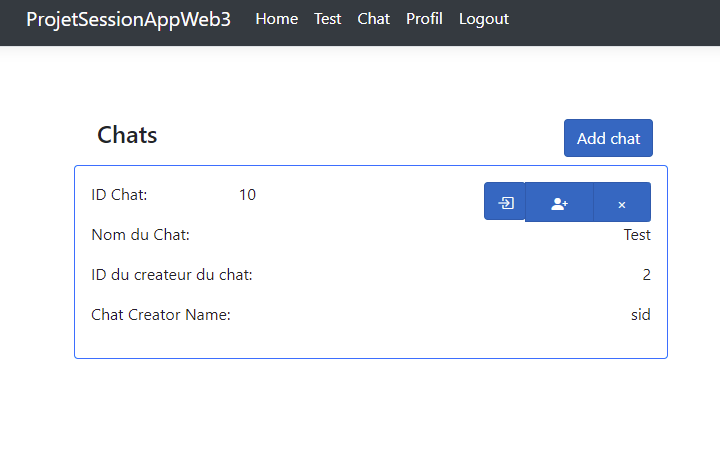Open the Chat navbar item
Image resolution: width=720 pixels, height=453 pixels.
tap(373, 19)
